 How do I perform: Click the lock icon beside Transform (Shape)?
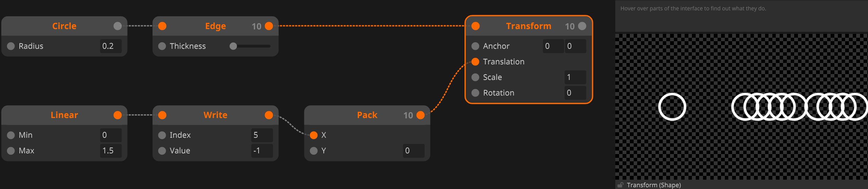(620, 185)
